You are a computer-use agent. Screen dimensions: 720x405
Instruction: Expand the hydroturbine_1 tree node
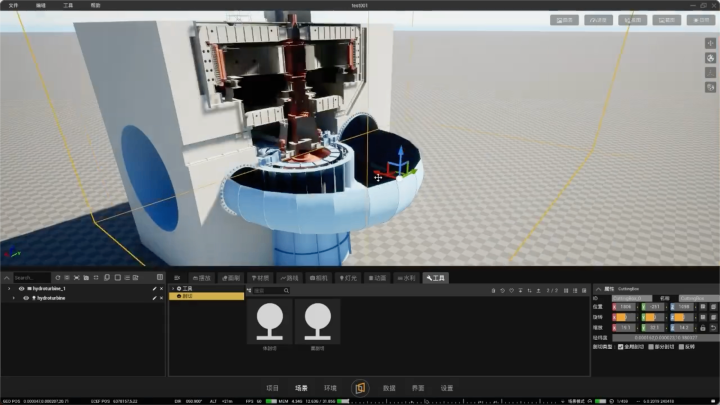click(10, 288)
